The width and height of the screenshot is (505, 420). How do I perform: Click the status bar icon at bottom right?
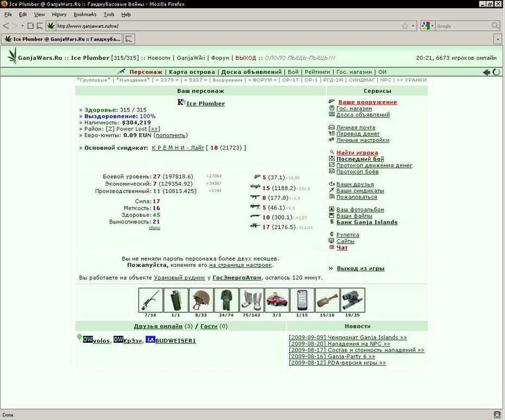497,415
